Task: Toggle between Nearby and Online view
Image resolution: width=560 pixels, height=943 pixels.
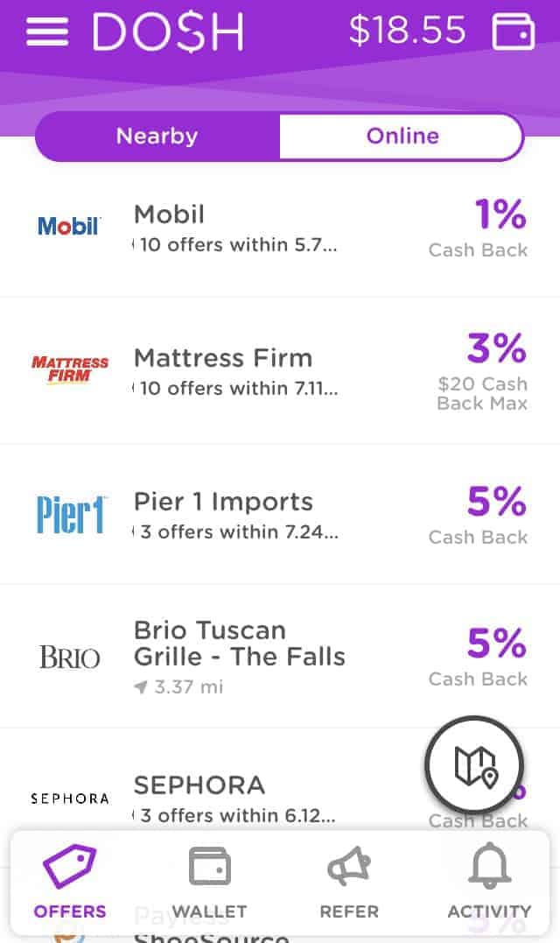Action: point(280,136)
